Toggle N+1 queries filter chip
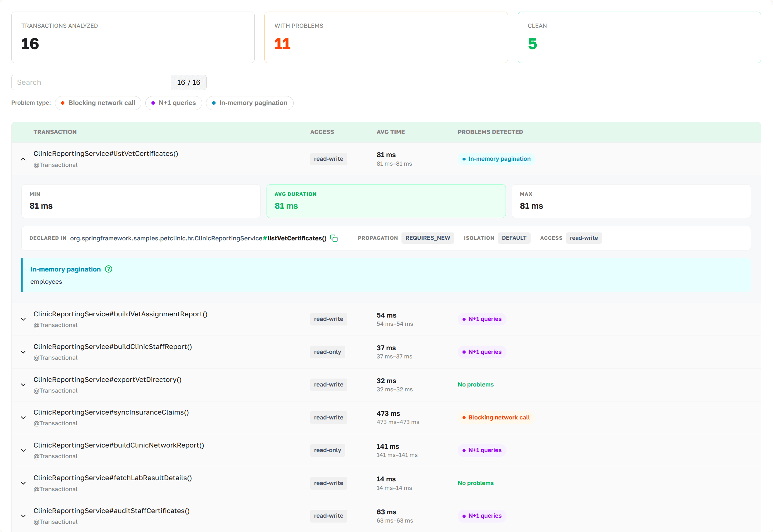773x532 pixels. tap(173, 103)
